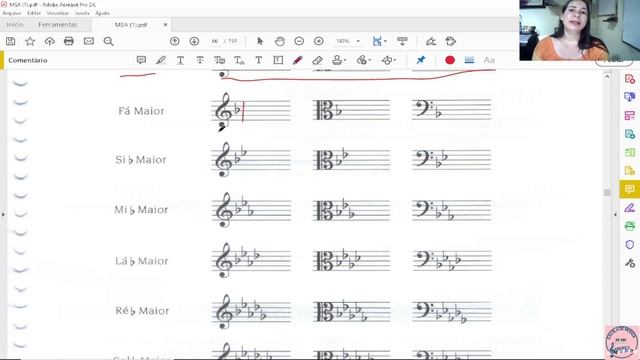Click the zoom percentage field
This screenshot has width=640, height=360.
pos(343,41)
